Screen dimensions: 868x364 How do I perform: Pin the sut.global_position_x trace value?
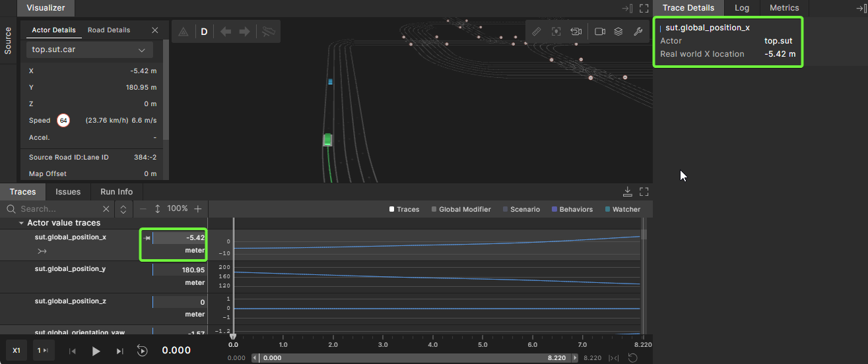148,238
